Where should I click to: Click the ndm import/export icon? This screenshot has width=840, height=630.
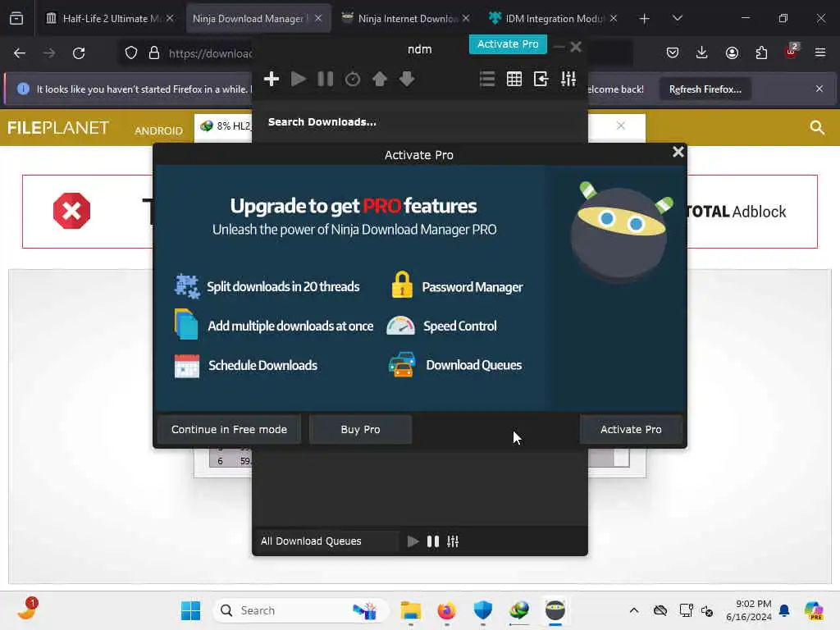pos(541,79)
